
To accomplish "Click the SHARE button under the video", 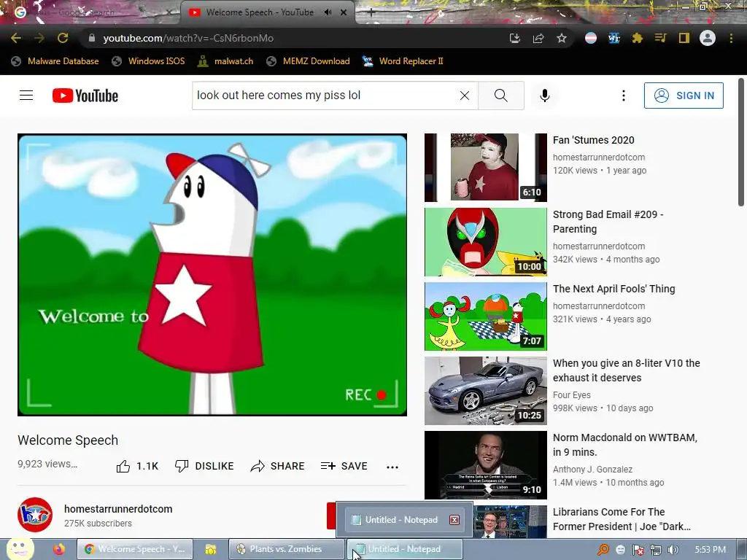I will click(277, 466).
